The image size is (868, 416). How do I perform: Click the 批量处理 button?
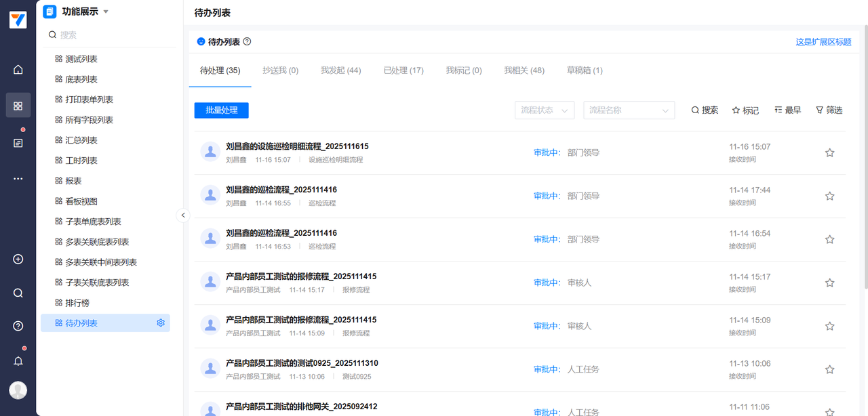221,110
